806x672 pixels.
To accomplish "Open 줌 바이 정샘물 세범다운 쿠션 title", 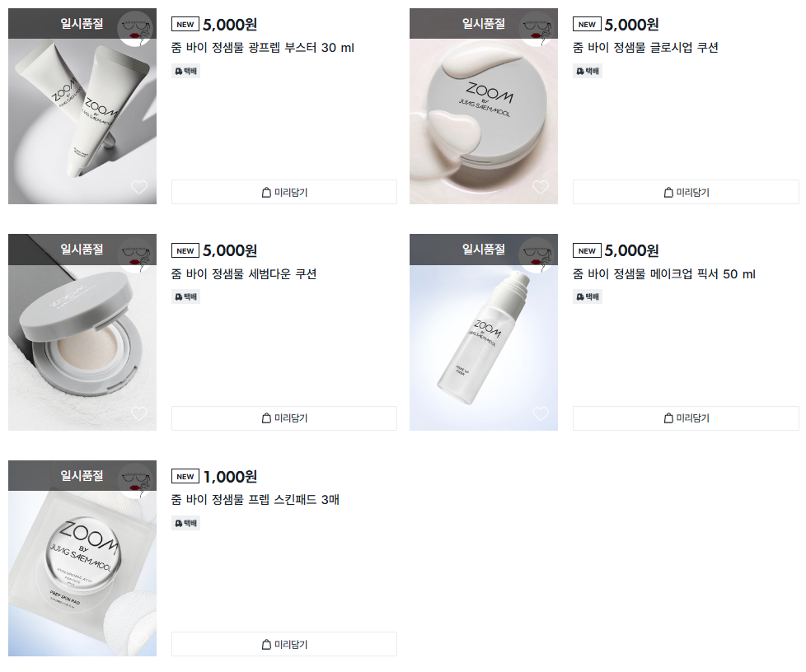I will pyautogui.click(x=244, y=274).
